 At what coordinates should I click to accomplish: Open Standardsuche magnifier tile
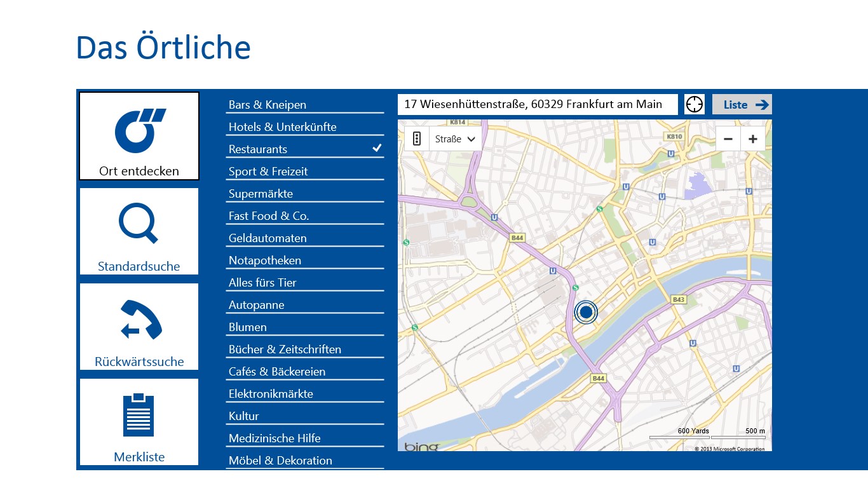(x=139, y=231)
